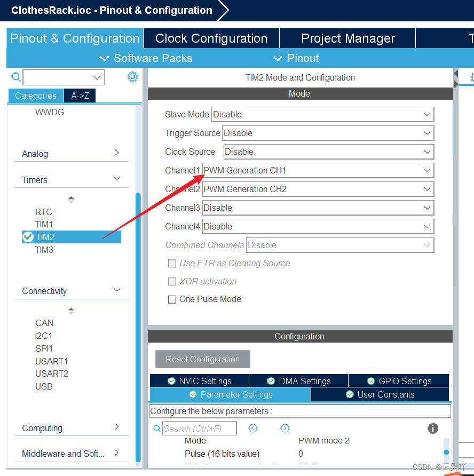Open the Slave Mode dropdown
This screenshot has width=474, height=476.
[322, 114]
